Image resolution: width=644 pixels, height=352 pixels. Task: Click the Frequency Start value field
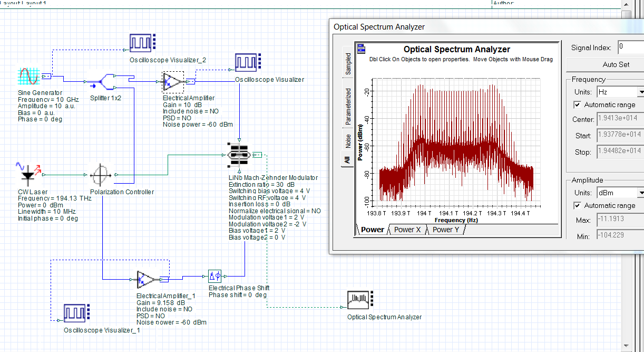click(x=620, y=135)
